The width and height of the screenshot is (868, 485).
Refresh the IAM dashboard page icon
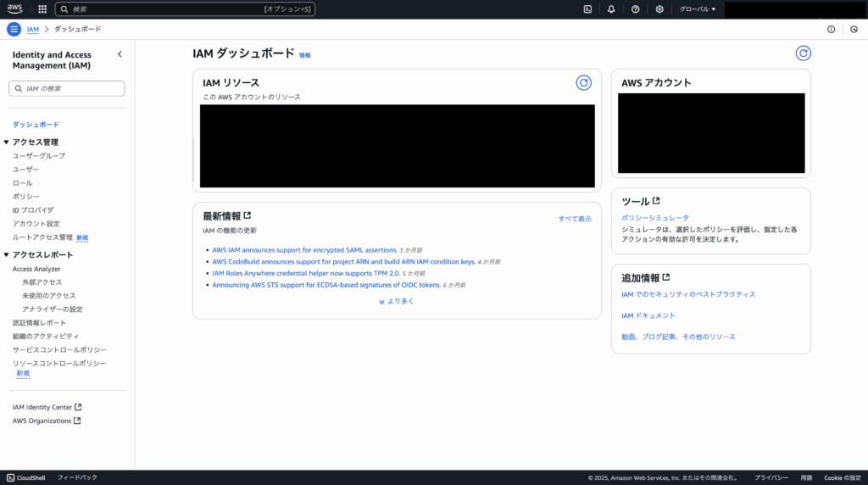tap(804, 53)
